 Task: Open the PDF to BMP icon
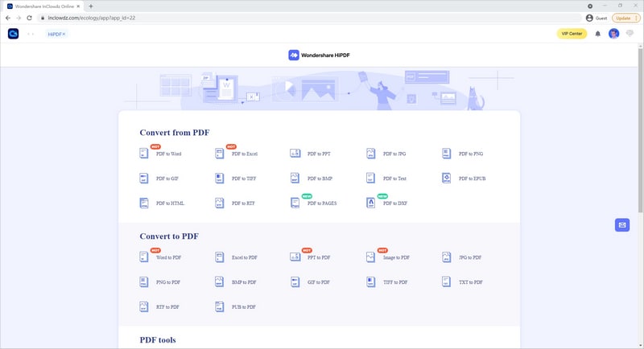pyautogui.click(x=295, y=178)
